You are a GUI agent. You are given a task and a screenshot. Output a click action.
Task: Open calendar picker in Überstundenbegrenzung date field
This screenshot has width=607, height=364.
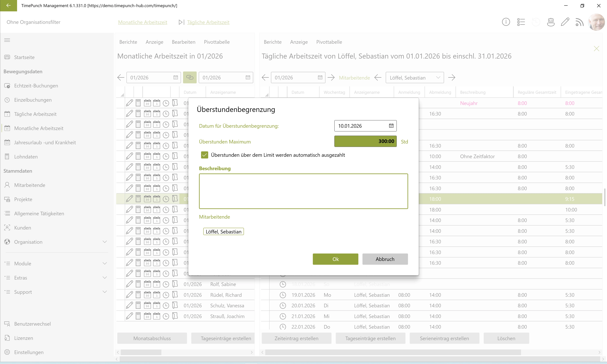391,126
